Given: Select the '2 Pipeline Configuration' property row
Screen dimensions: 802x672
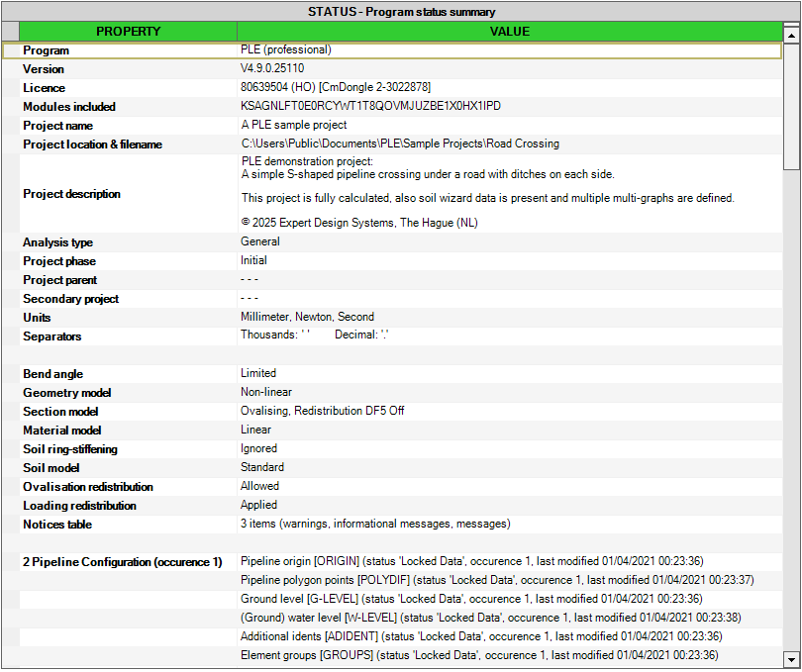Looking at the screenshot, I should 123,562.
